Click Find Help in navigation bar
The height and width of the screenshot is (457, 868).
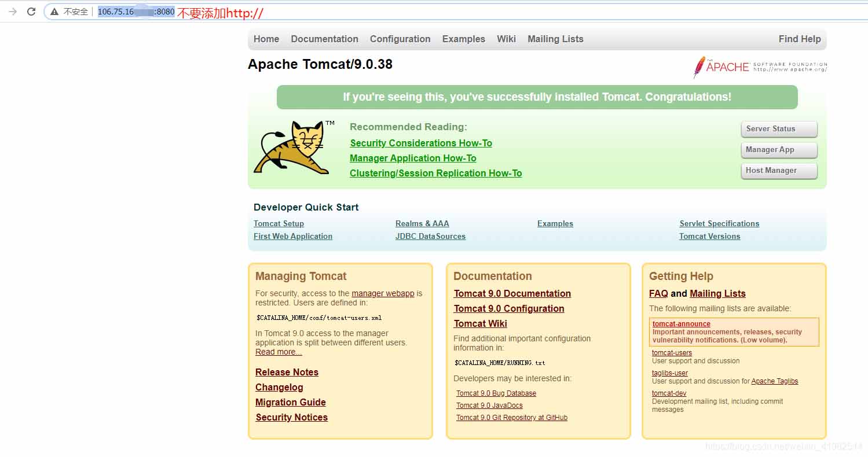799,39
